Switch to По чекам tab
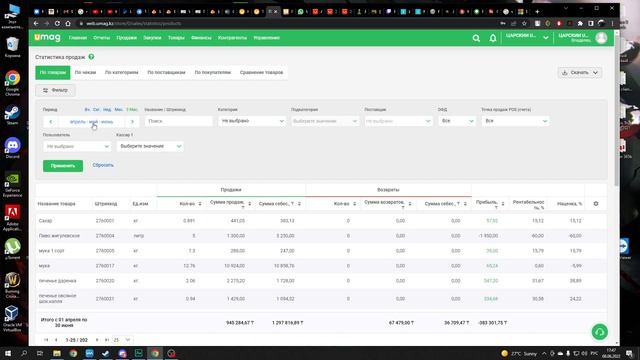This screenshot has height=360, width=640. coord(85,73)
